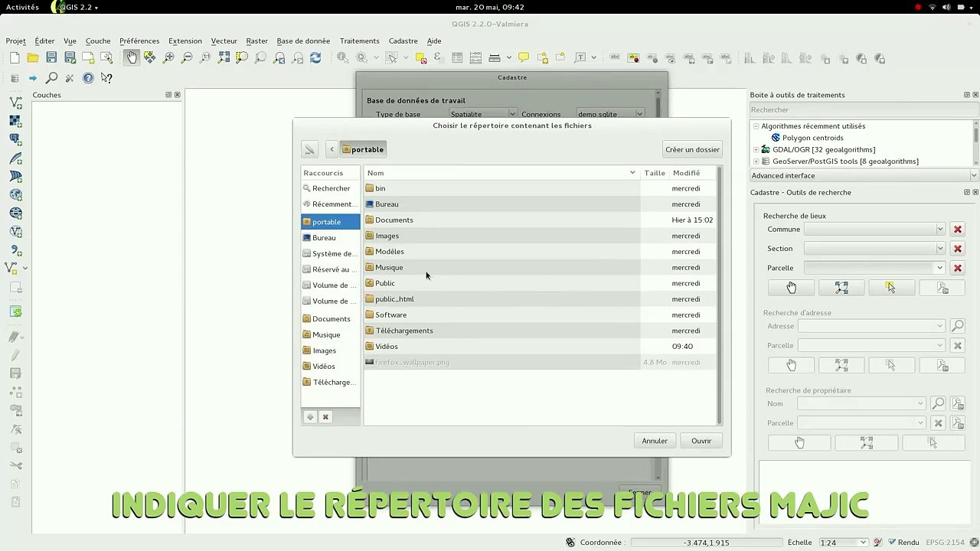This screenshot has height=551, width=980.
Task: Click Bureau in the Raccourcis sidebar
Action: pyautogui.click(x=331, y=238)
